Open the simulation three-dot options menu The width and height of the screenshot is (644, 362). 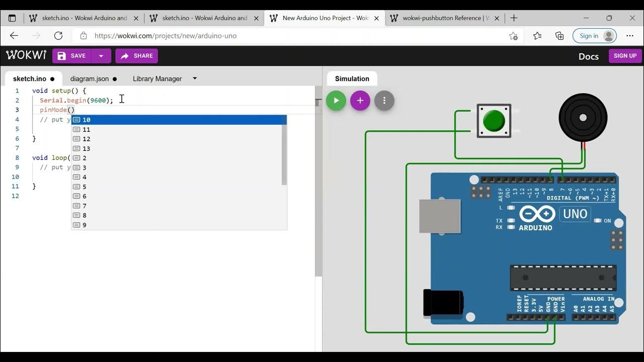[384, 101]
